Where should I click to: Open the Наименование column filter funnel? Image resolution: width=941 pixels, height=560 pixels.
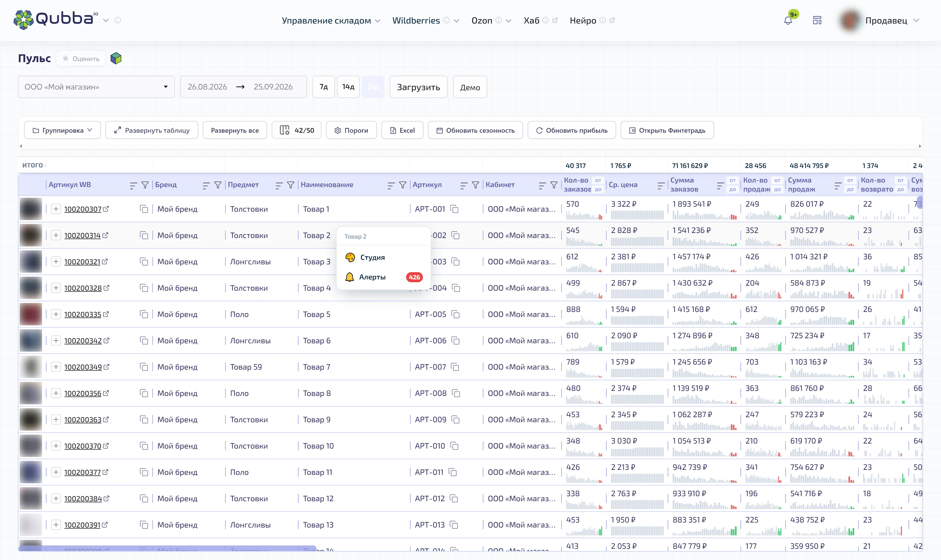point(403,185)
